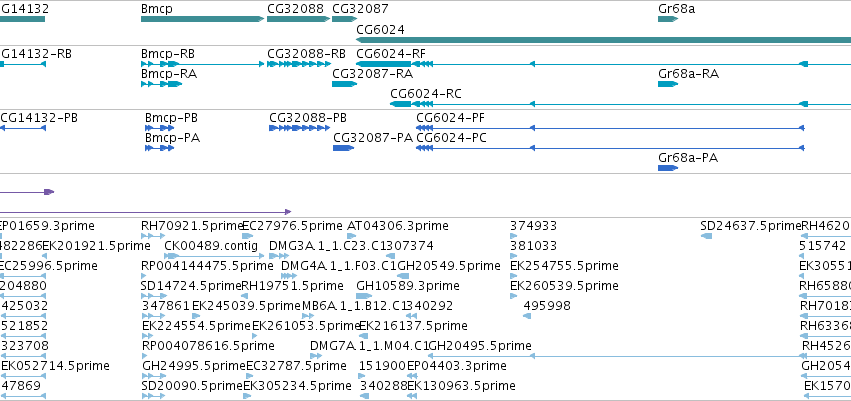Viewport: 851px width, 401px height.
Task: Click the long purple arrow feature
Action: (x=145, y=212)
